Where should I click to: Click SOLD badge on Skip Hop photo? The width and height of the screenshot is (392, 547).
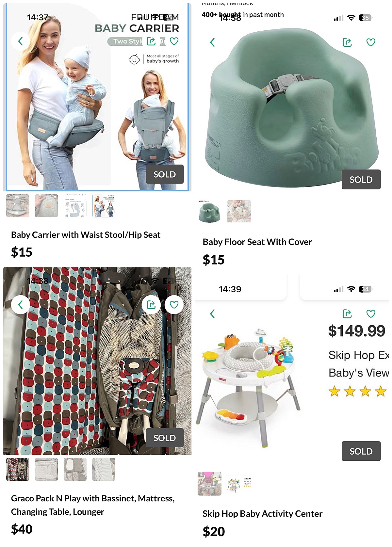(x=361, y=451)
